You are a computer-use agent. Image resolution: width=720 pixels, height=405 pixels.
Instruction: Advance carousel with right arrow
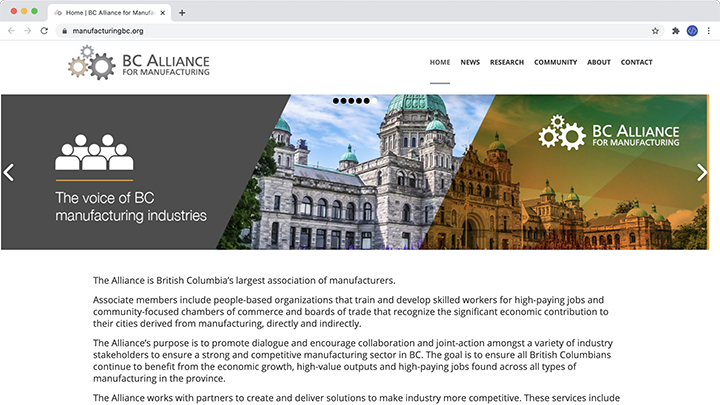point(701,172)
